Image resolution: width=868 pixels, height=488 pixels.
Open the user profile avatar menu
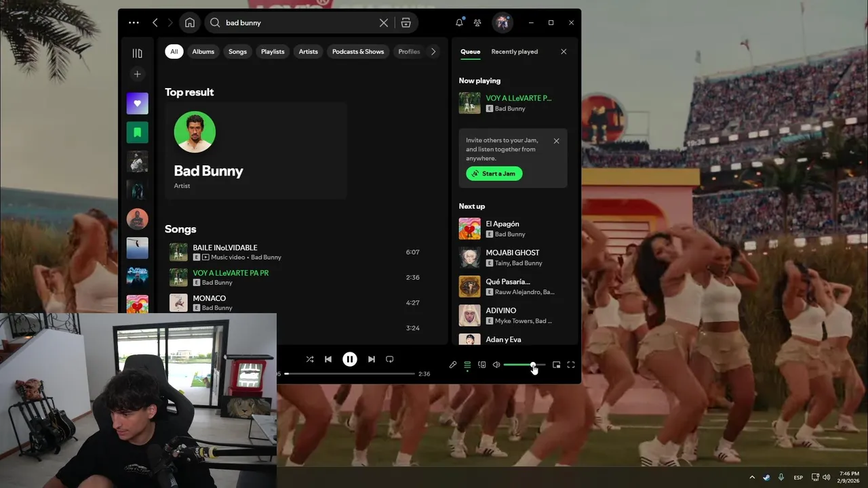coord(502,22)
